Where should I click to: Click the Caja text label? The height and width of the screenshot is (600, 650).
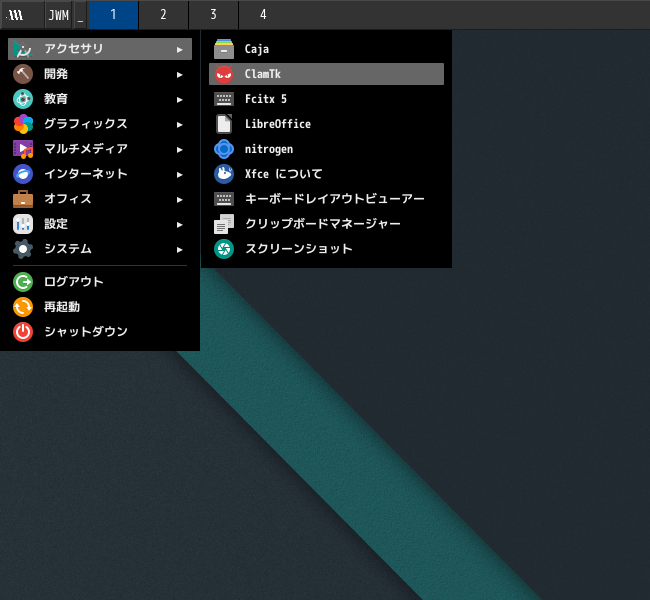coord(257,49)
